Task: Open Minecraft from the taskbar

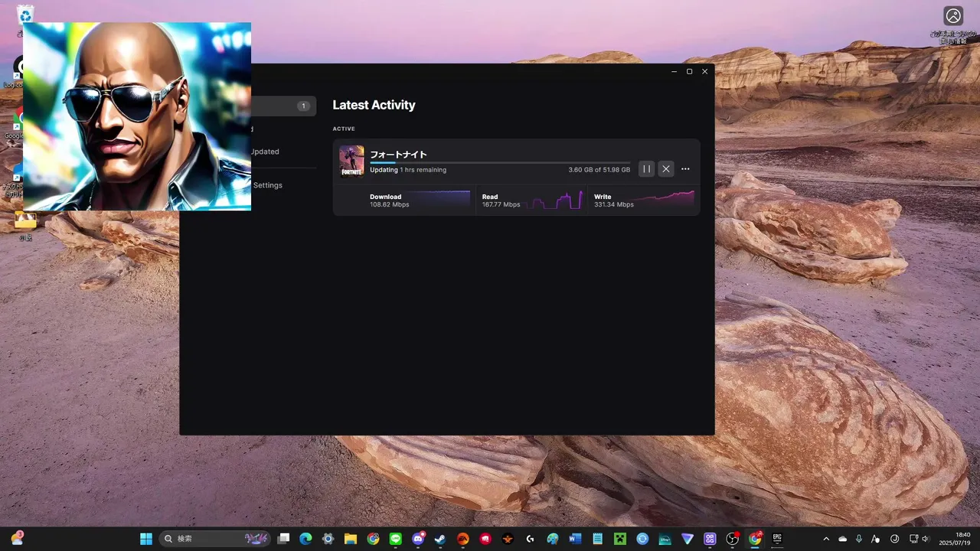Action: [x=619, y=539]
